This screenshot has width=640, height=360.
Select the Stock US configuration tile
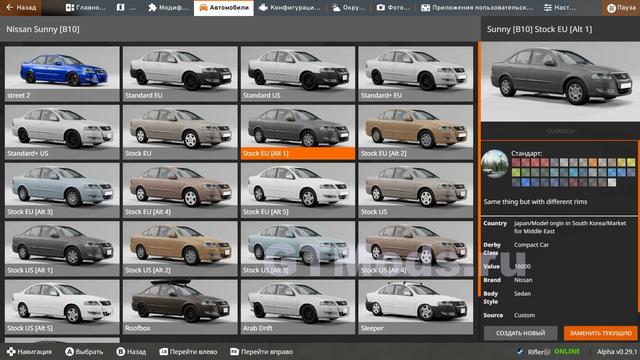pos(416,191)
